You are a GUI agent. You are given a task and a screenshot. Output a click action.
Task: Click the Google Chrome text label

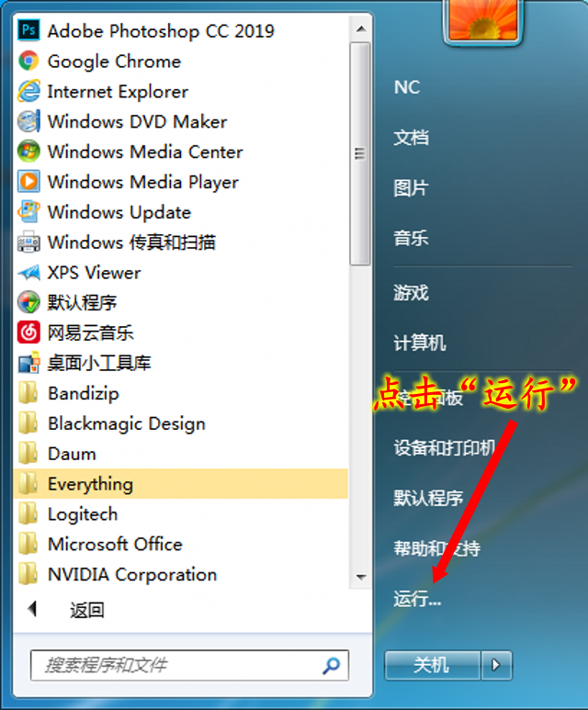pos(114,62)
